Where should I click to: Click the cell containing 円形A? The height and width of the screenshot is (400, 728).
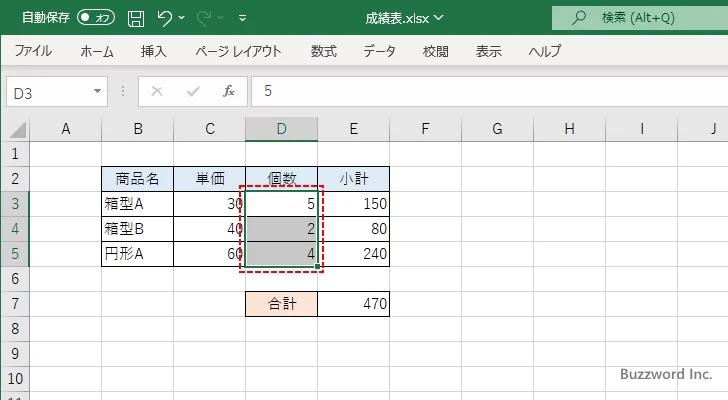137,254
